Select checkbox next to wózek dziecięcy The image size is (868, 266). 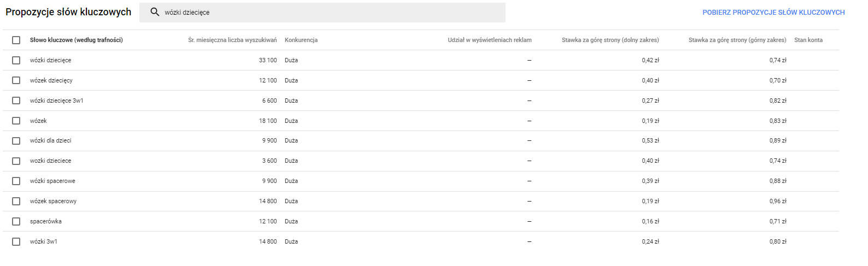(16, 80)
